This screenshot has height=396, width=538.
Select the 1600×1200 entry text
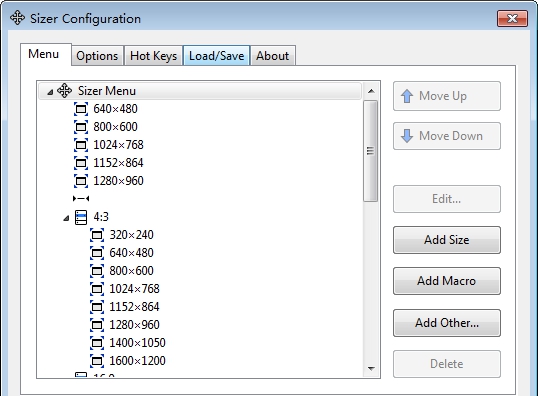tap(137, 361)
